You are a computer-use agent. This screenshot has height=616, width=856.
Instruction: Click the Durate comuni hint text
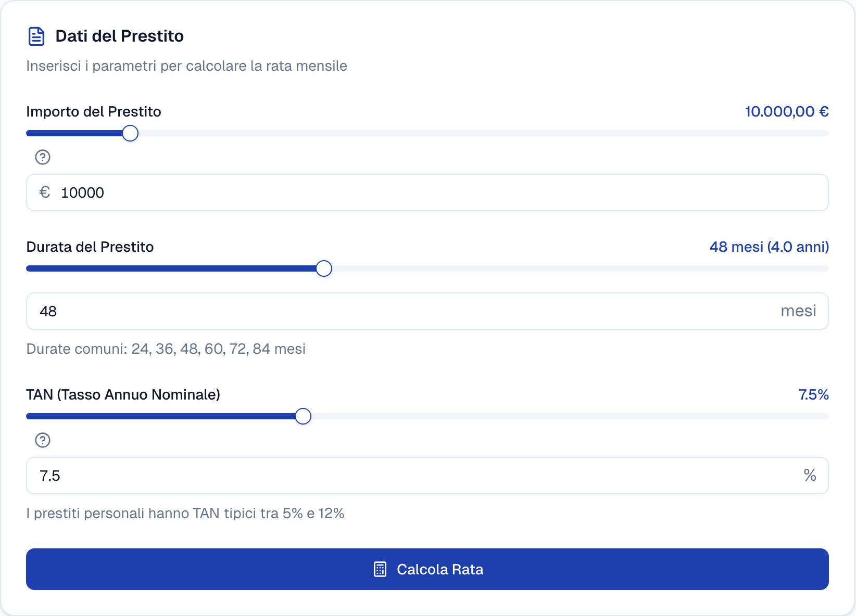[x=166, y=349]
